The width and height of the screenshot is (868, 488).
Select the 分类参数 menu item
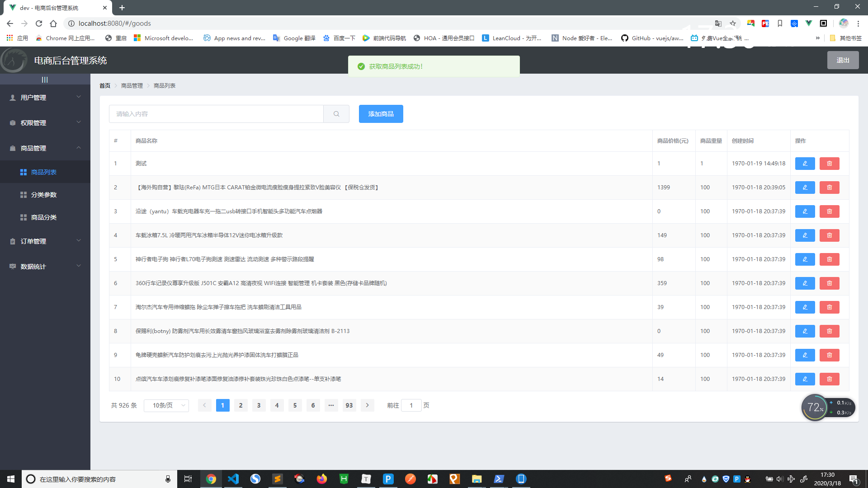pos(44,195)
